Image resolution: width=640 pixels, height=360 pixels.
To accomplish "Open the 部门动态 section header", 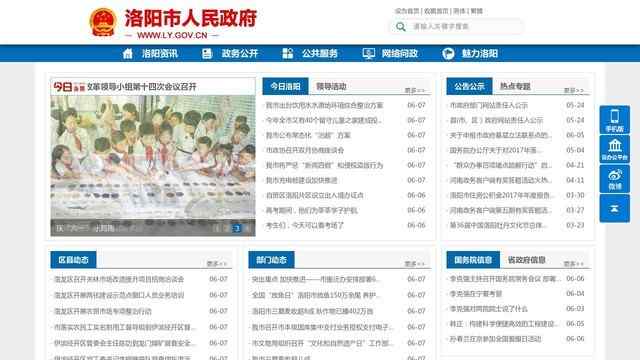I will [x=271, y=260].
